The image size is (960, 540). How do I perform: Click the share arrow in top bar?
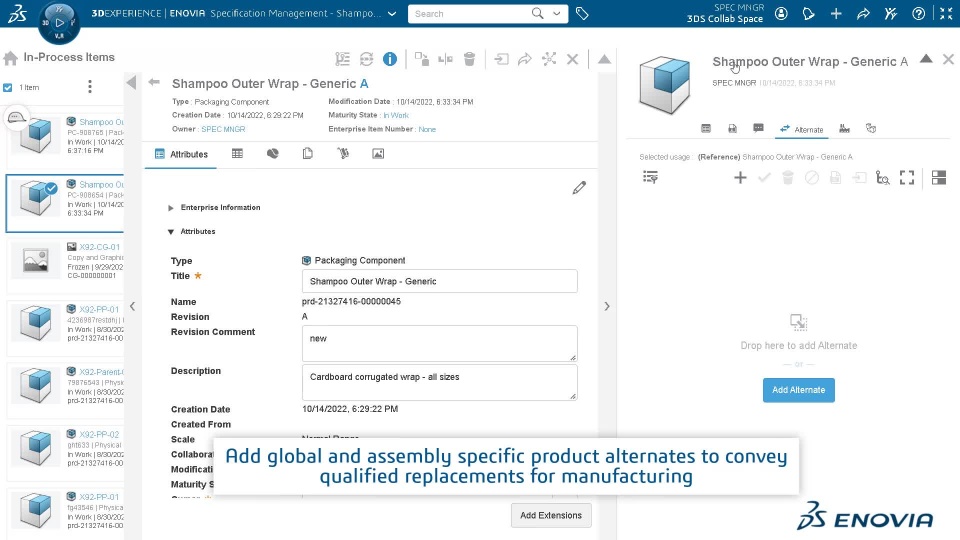coord(863,13)
